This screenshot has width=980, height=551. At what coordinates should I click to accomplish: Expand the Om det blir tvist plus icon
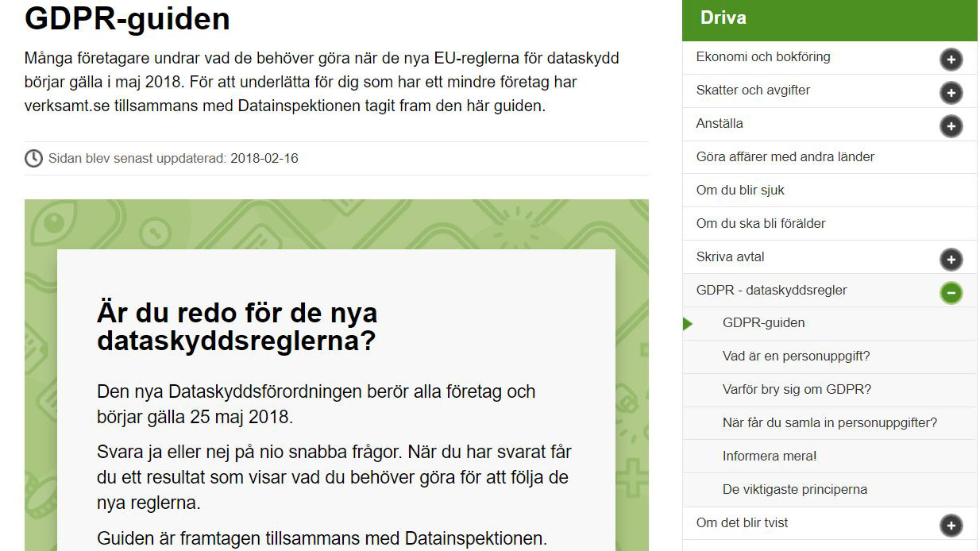pos(951,525)
